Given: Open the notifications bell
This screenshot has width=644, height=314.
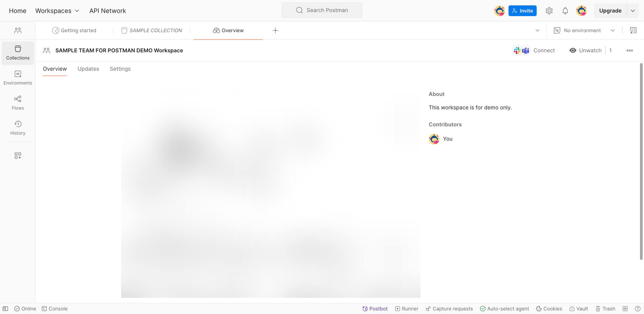Looking at the screenshot, I should coord(565,11).
